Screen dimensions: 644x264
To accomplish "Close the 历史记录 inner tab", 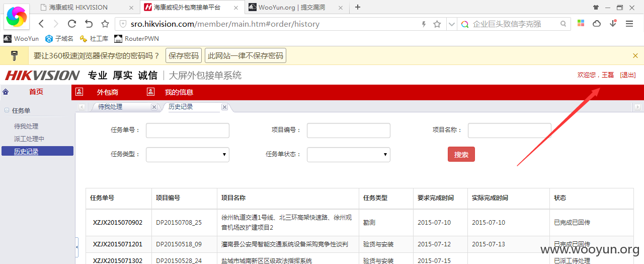I will [224, 107].
